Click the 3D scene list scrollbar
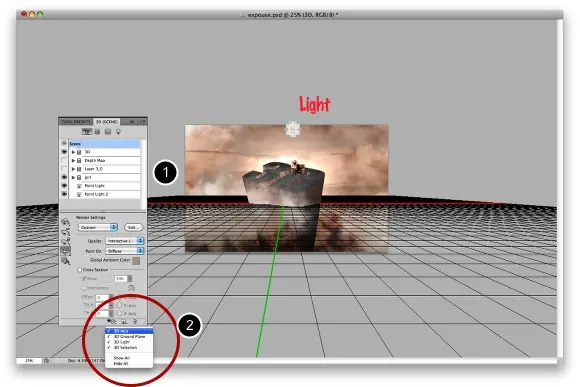Screen dimensions: 580x387 point(144,174)
